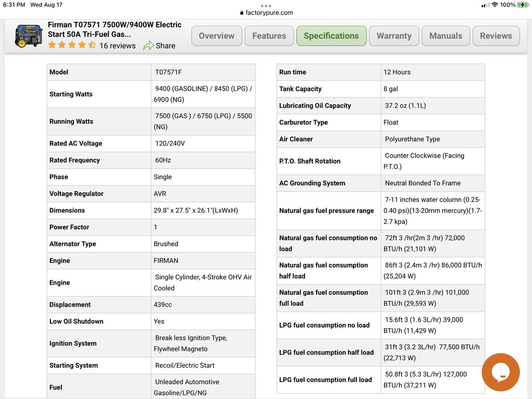The image size is (532, 399).
Task: Select the LPG full load 127,000 BTU/h value
Action: point(425,380)
